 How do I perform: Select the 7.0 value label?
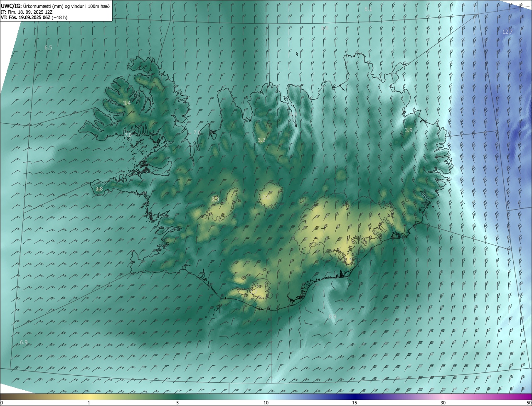tap(128, 135)
